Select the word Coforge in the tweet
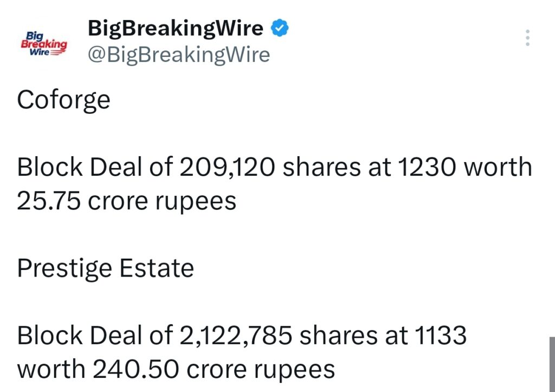 click(x=63, y=100)
